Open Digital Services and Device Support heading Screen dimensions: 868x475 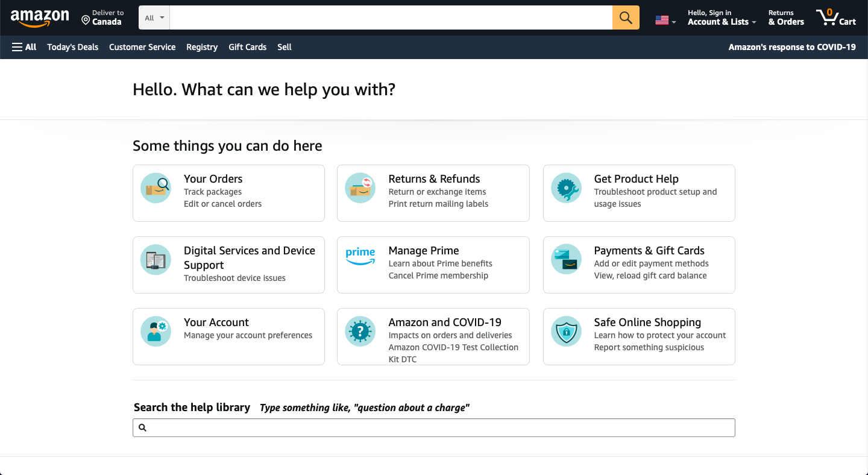pyautogui.click(x=250, y=258)
